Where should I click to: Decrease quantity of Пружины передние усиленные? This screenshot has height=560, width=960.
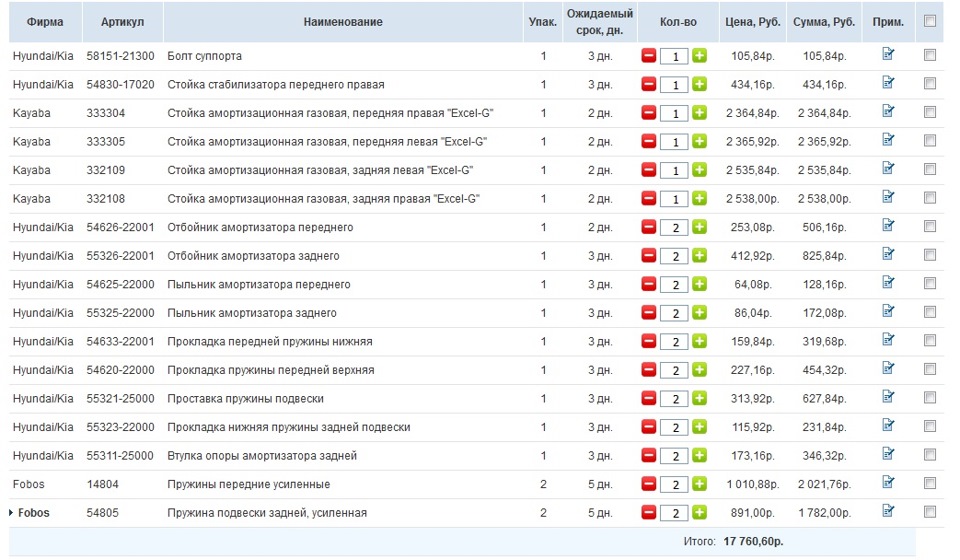pos(648,484)
